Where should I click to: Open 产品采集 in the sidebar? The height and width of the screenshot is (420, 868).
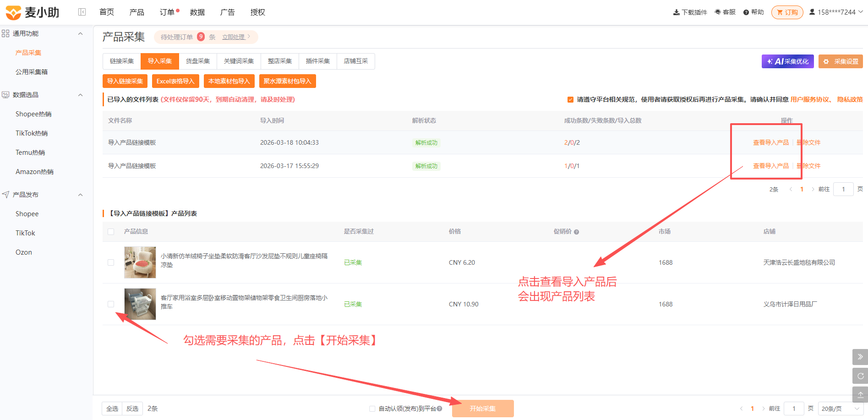point(28,53)
